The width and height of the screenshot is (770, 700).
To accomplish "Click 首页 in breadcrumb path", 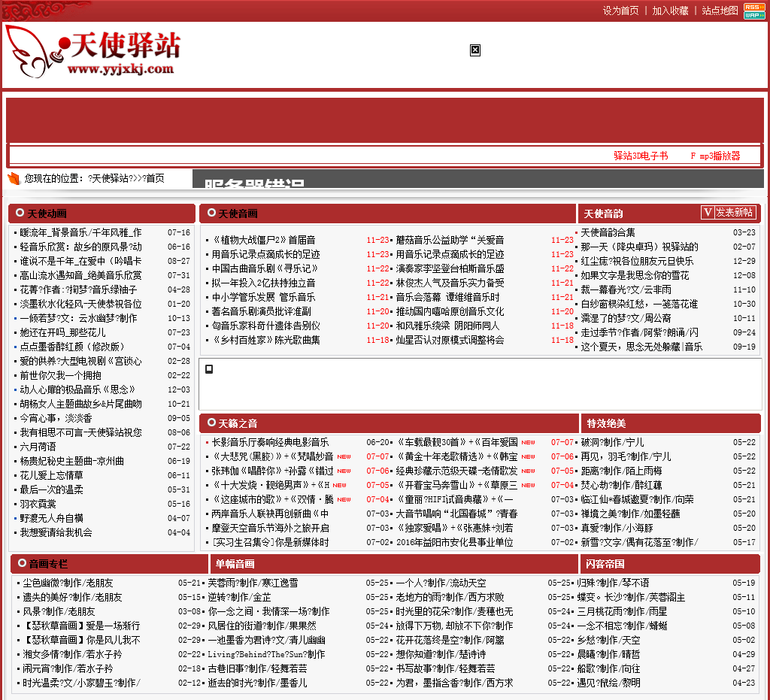I will point(156,178).
